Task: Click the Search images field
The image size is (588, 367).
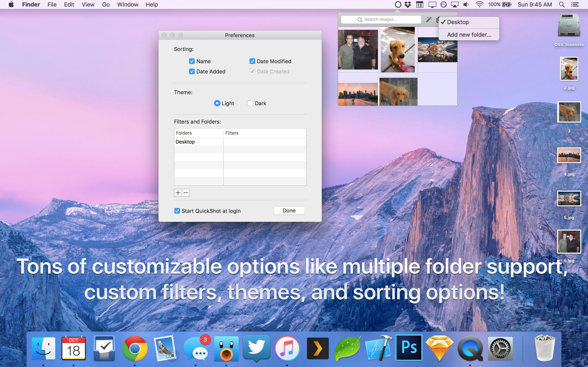Action: point(381,19)
